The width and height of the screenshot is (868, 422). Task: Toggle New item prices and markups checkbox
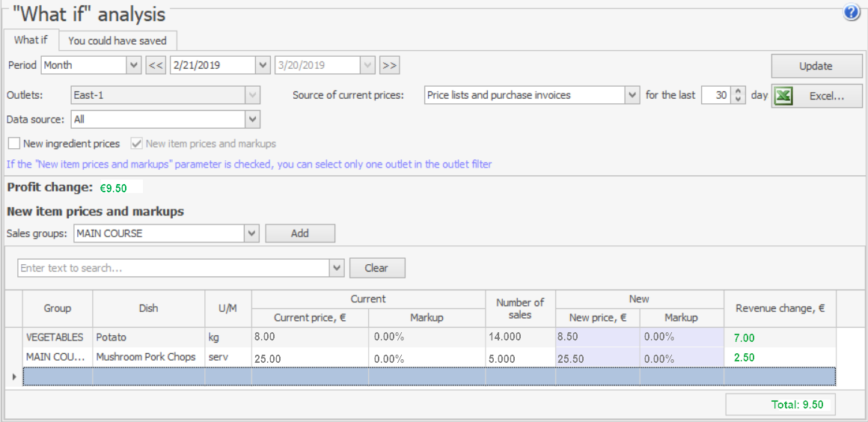136,143
